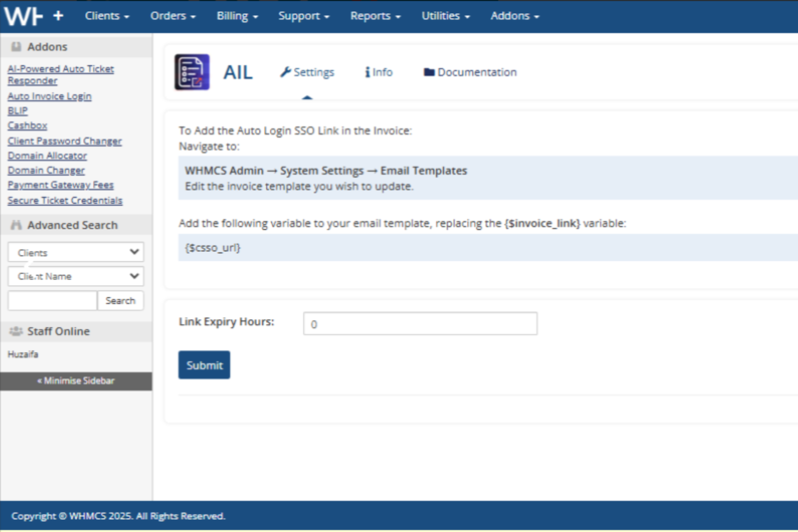Click the Link Expiry Hours field
This screenshot has width=798, height=532.
(x=420, y=324)
